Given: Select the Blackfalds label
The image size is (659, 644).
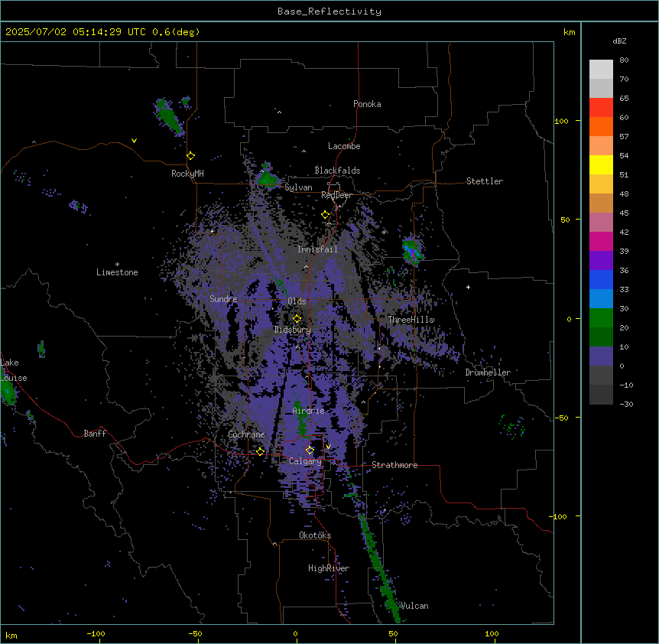Looking at the screenshot, I should pyautogui.click(x=337, y=171).
